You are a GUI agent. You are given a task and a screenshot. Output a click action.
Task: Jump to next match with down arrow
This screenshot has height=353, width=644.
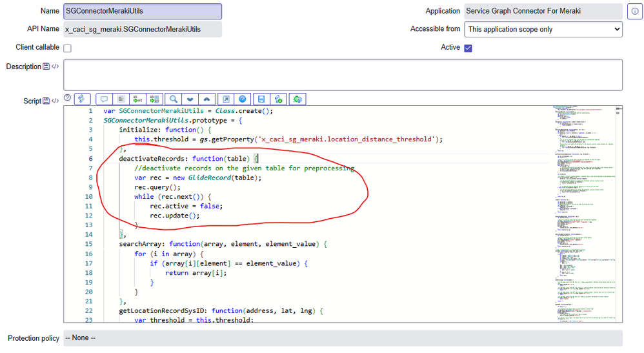190,99
